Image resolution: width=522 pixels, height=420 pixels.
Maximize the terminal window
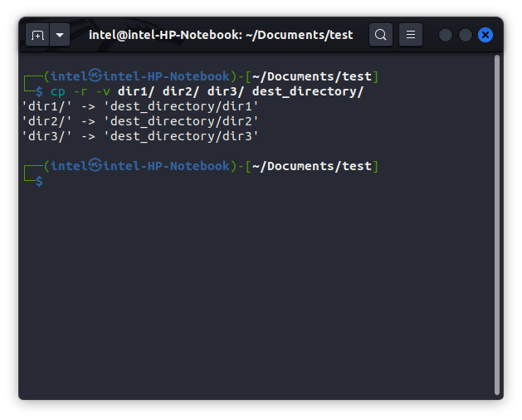click(466, 35)
